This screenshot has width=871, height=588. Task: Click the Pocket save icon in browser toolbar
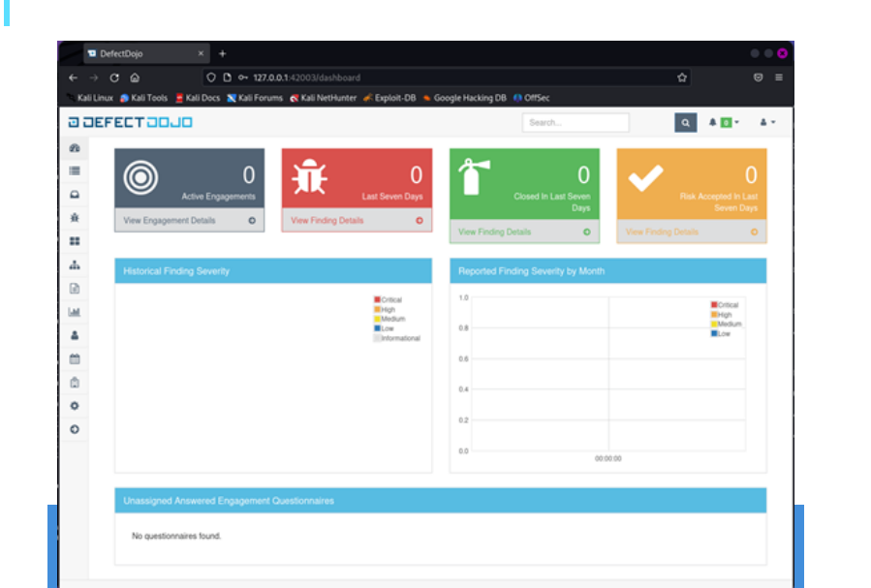tap(759, 77)
